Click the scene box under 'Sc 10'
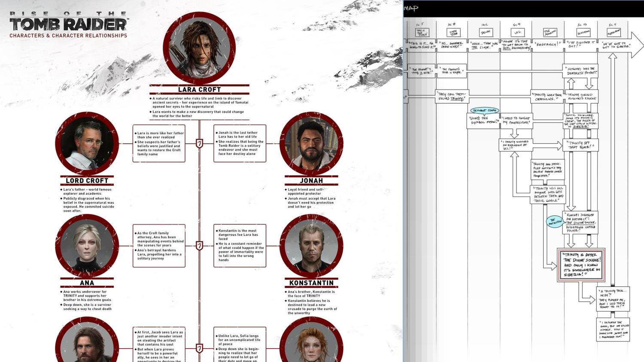 point(583,33)
